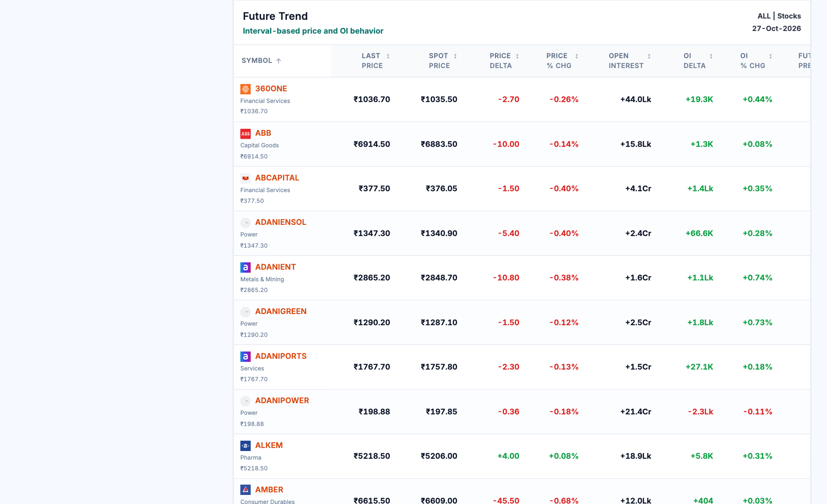
Task: Click ABCAPITAL price % change -0.40%
Action: [564, 188]
